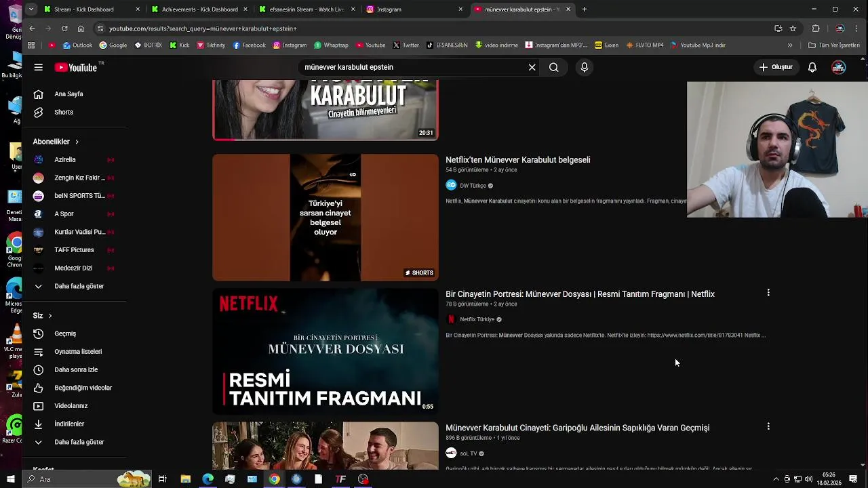The height and width of the screenshot is (488, 868).
Task: Switch to the efsanesirin Stream tab
Action: pos(307,9)
